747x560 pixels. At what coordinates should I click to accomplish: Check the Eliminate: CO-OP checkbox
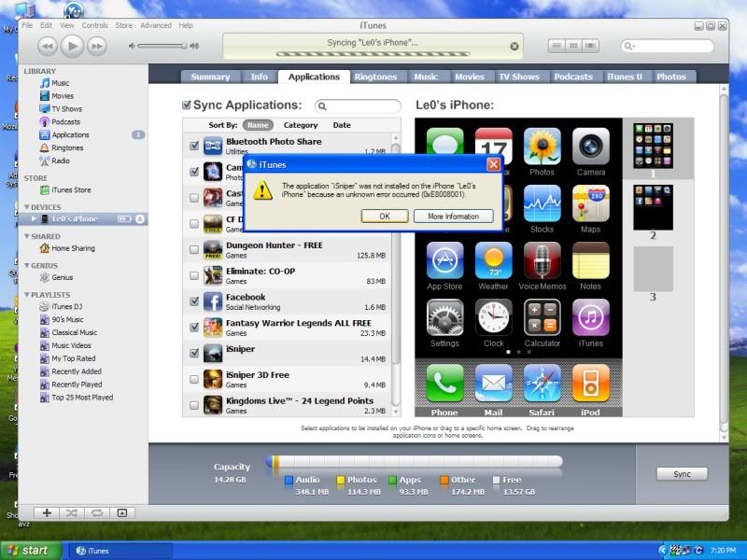point(194,275)
